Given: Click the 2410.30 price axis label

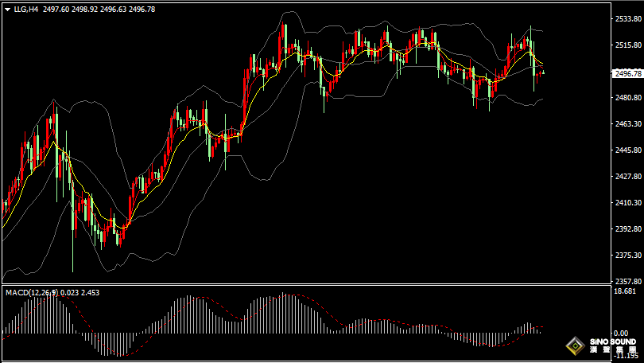Looking at the screenshot, I should [x=627, y=203].
